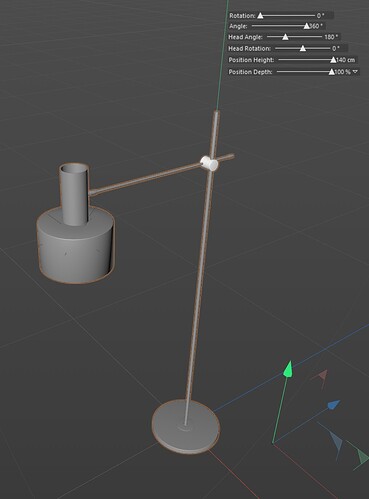Click the Position Height slider handle

tap(333, 60)
